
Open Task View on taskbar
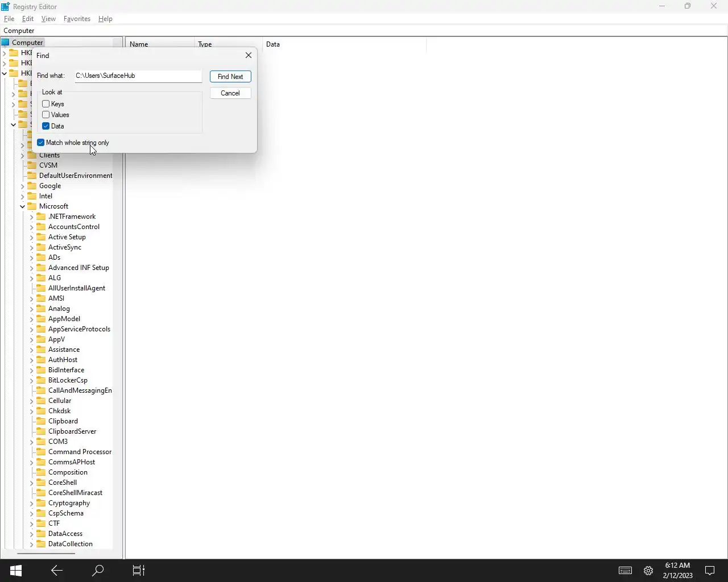139,571
